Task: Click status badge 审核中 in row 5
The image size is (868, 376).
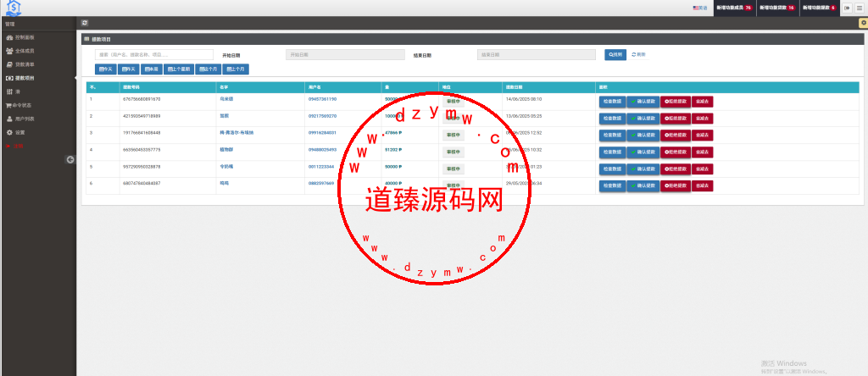Action: coord(453,169)
